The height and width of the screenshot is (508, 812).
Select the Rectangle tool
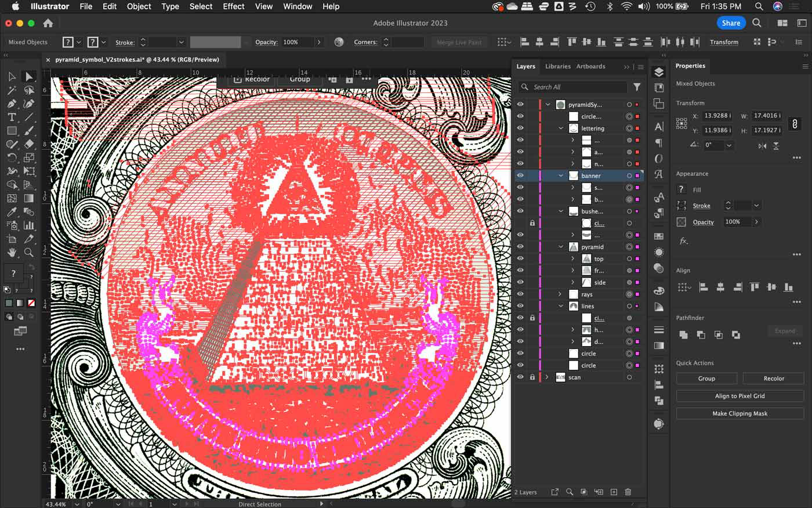(12, 131)
